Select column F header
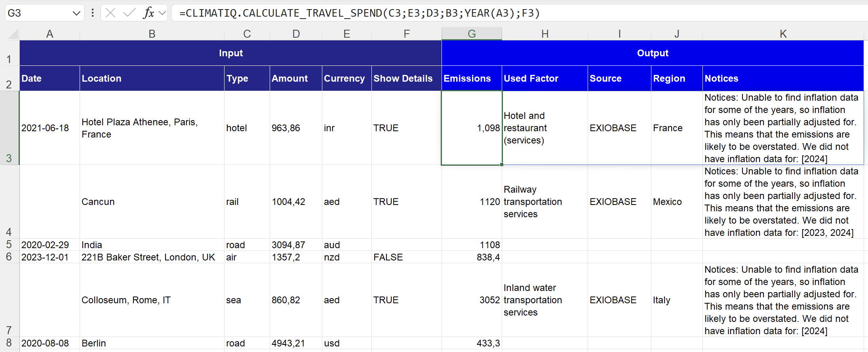868x352 pixels. tap(407, 34)
